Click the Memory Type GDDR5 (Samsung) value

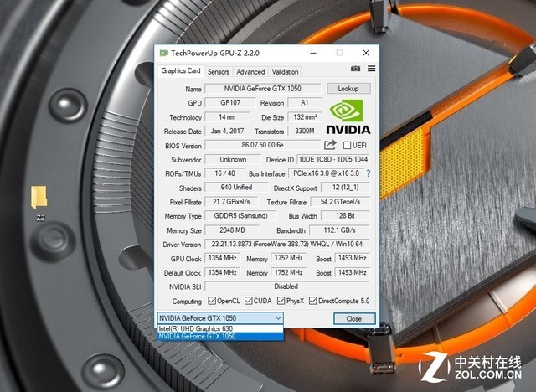coord(240,215)
